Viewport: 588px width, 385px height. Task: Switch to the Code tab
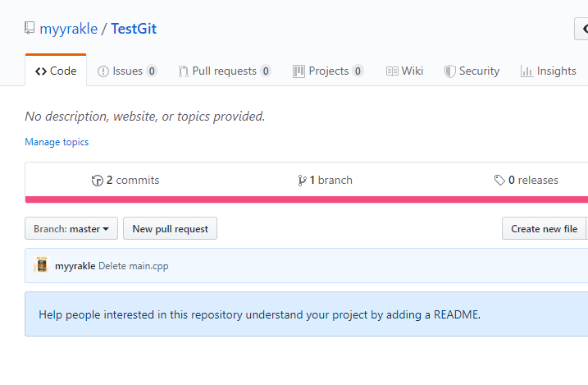56,71
